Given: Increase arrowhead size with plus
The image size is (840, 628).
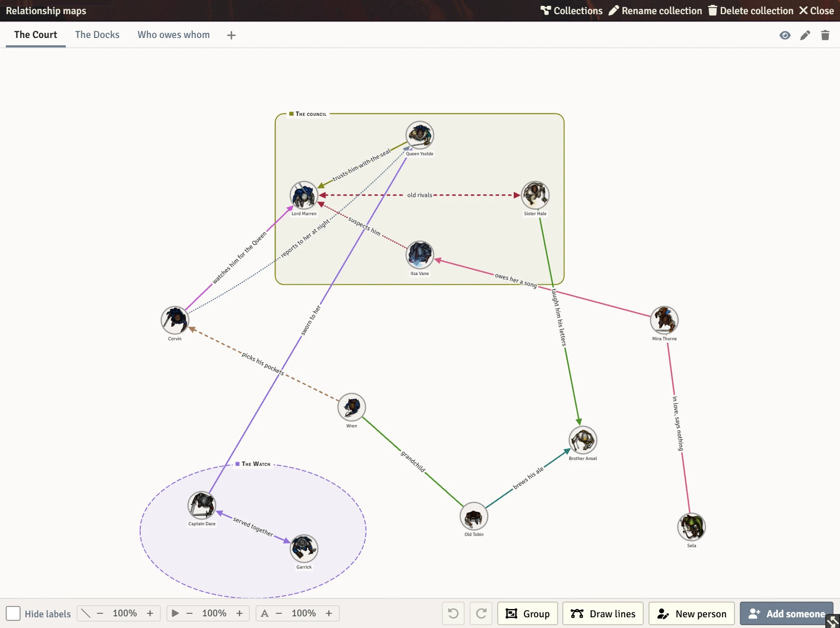Looking at the screenshot, I should 240,613.
